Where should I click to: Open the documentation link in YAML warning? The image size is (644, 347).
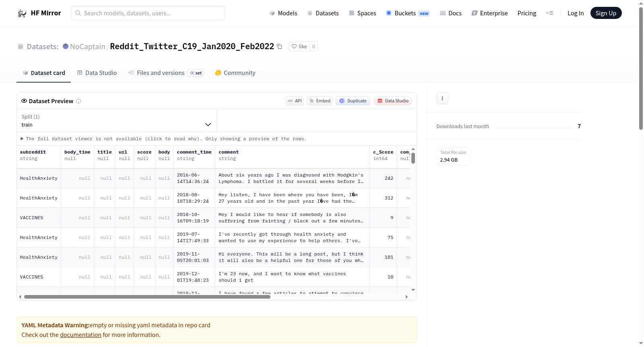coord(80,335)
